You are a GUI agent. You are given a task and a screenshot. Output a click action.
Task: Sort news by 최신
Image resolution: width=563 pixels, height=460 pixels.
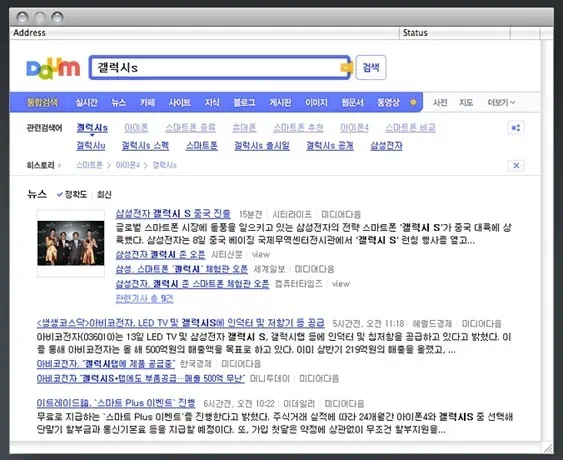click(104, 195)
